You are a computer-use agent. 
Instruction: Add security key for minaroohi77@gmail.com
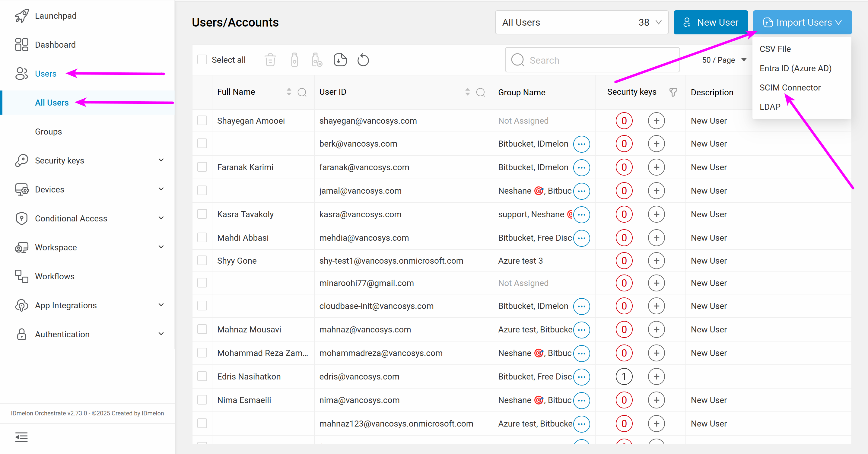657,283
